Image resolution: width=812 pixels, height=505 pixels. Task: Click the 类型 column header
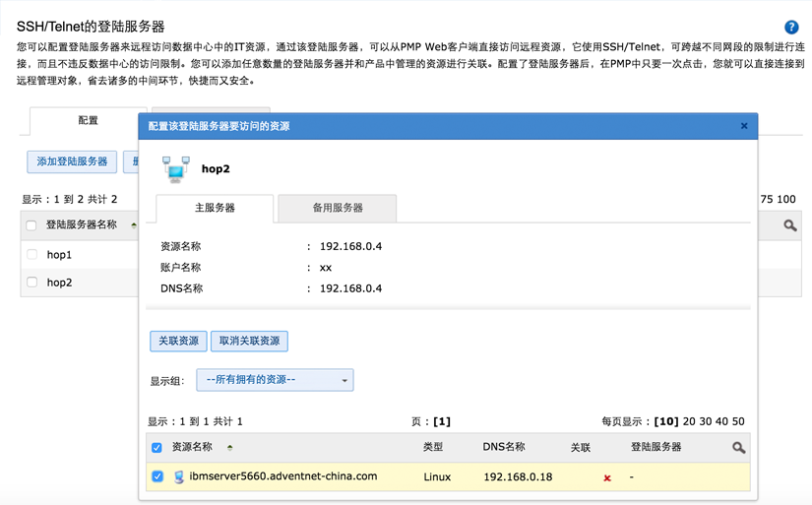click(x=433, y=447)
